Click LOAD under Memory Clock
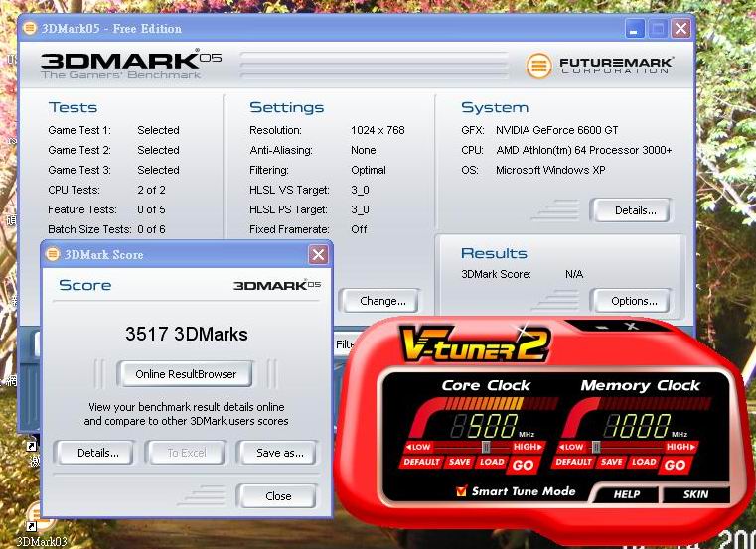756x549 pixels. click(644, 462)
